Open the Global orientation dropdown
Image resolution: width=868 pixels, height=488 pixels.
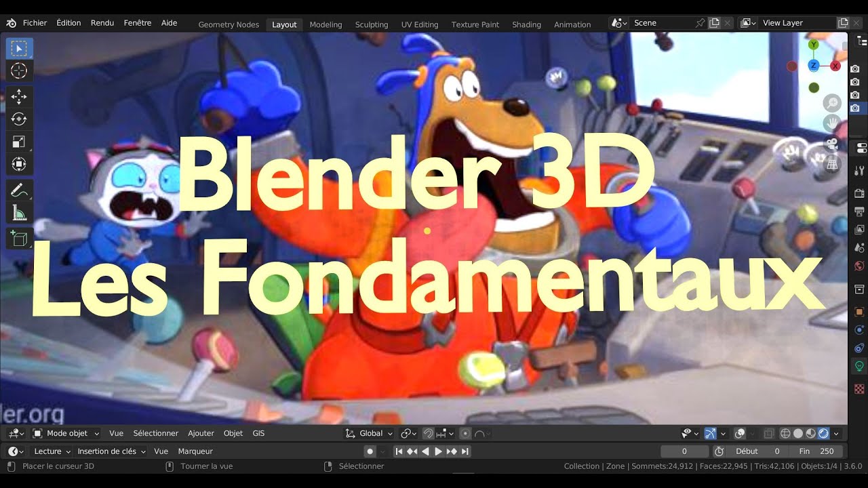point(370,433)
